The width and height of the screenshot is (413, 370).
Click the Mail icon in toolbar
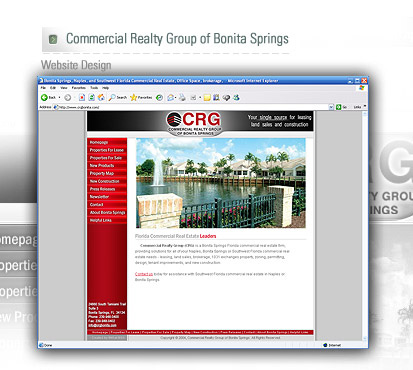(x=170, y=97)
